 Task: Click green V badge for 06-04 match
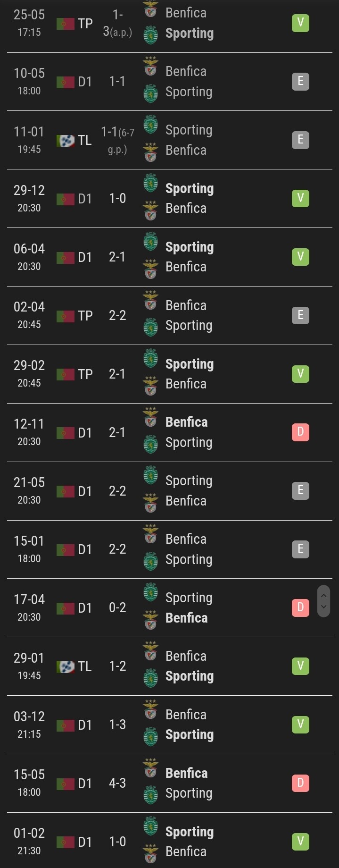(300, 257)
